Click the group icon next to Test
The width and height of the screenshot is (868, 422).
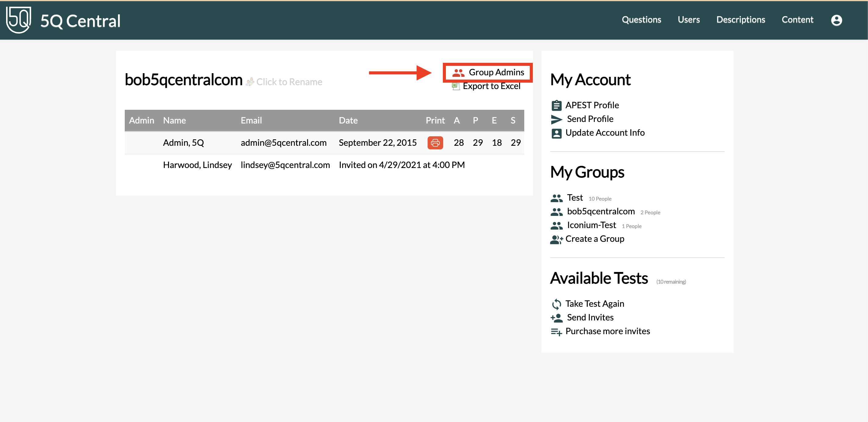click(556, 198)
